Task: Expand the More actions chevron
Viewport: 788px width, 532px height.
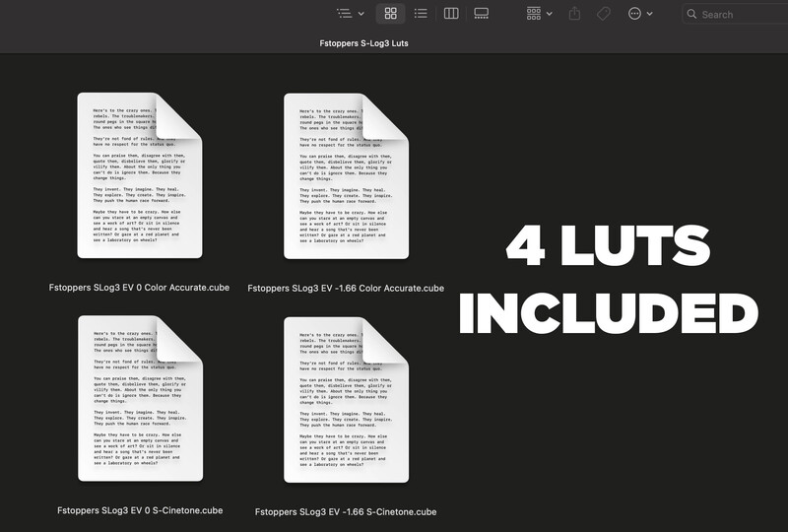Action: tap(650, 14)
